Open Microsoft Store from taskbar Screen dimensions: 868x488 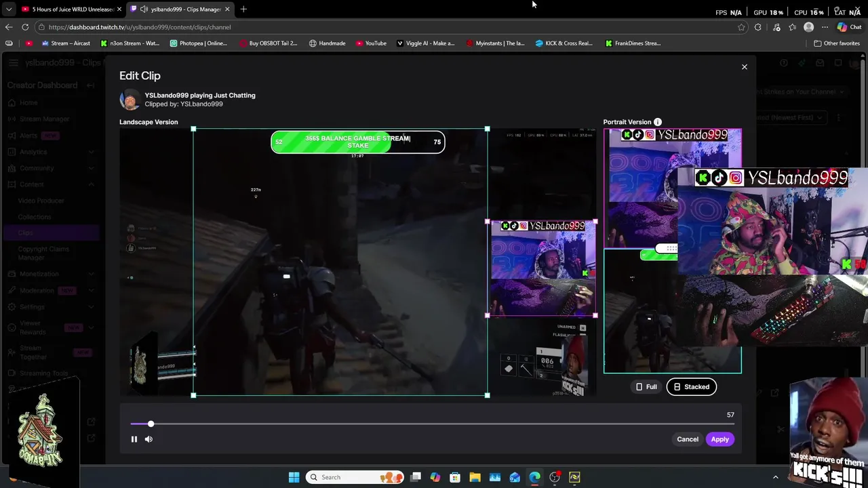(455, 477)
